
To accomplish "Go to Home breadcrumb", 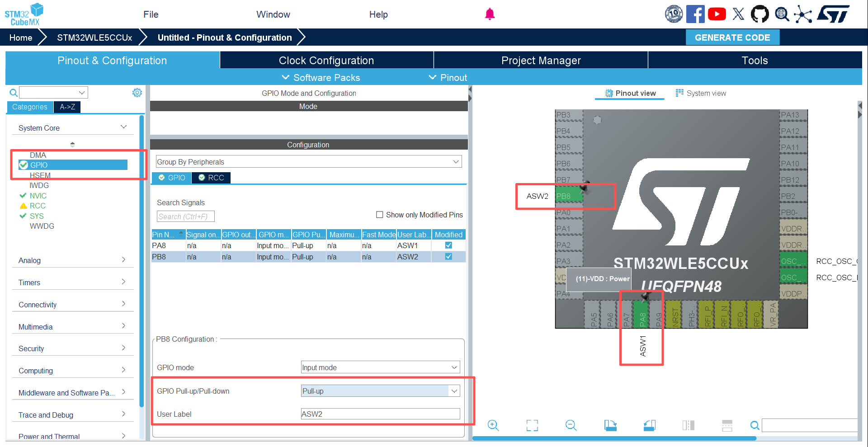I will 21,38.
